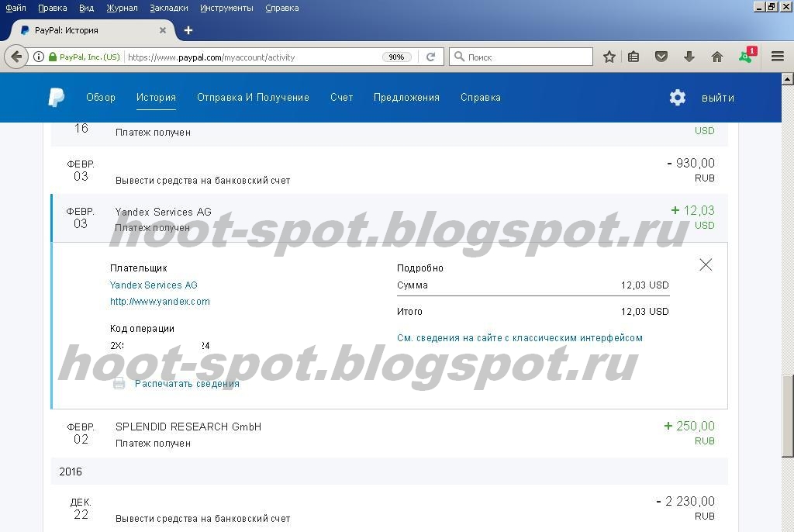The image size is (794, 532).
Task: Open the PayPal settings gear
Action: (x=677, y=97)
